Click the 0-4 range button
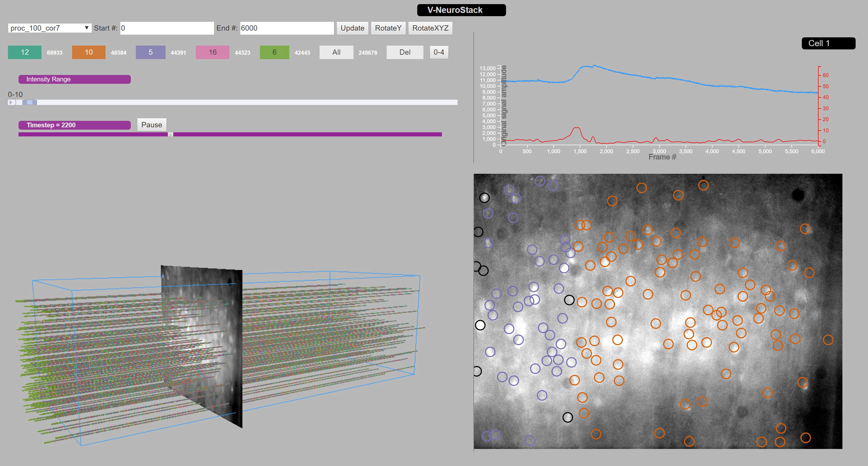 [x=438, y=52]
